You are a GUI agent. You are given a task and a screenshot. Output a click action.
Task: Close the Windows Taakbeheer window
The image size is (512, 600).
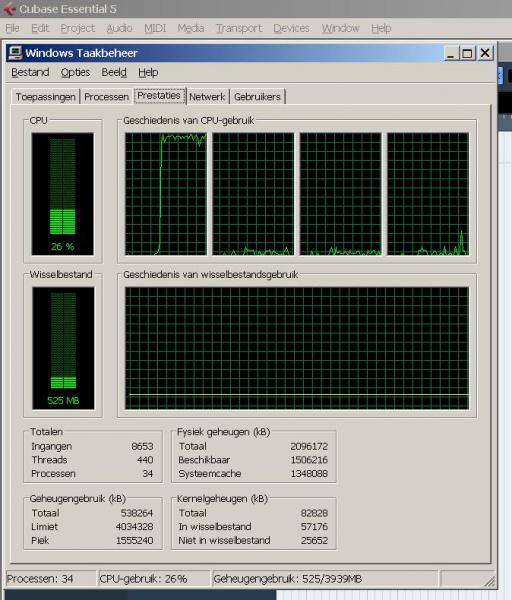(485, 53)
